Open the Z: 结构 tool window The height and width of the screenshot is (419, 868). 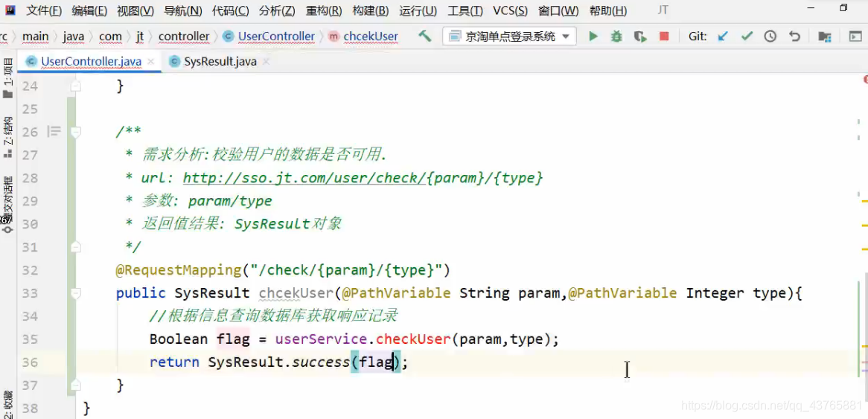tap(7, 137)
